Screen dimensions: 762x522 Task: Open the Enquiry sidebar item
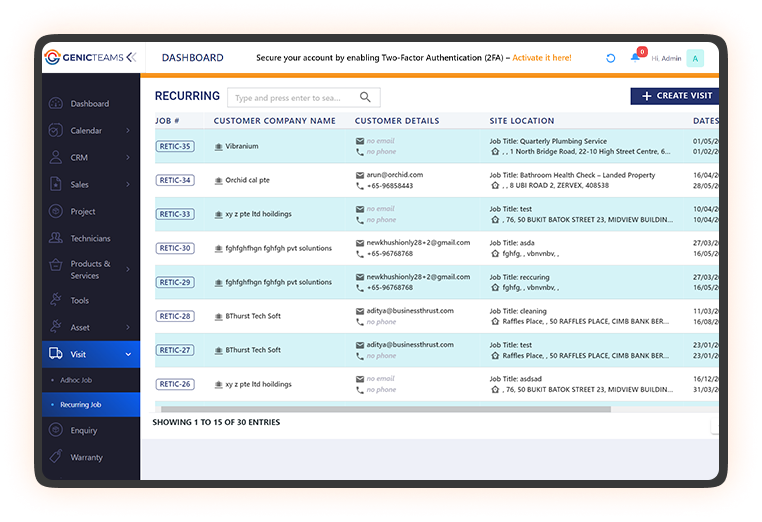click(84, 431)
